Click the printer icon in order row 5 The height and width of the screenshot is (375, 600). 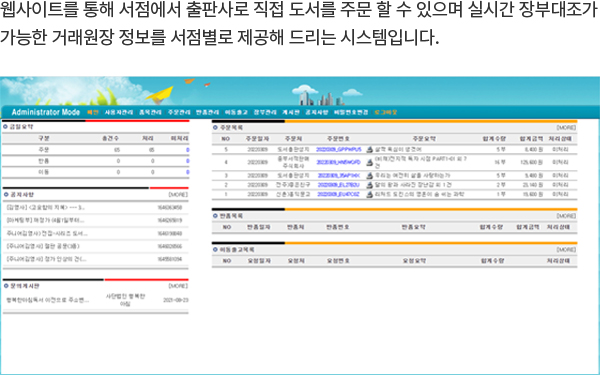[x=369, y=150]
